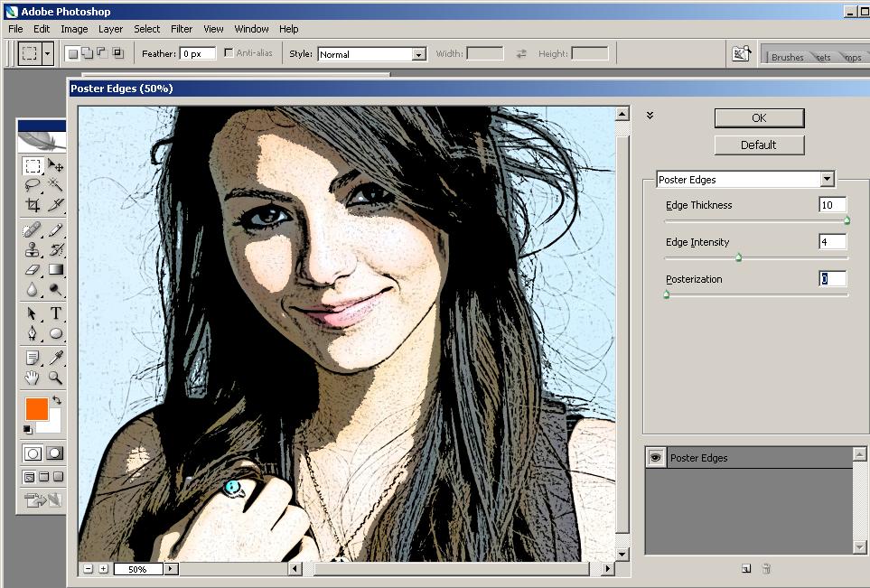Create a new effect layer
This screenshot has height=588, width=870.
coord(746,568)
